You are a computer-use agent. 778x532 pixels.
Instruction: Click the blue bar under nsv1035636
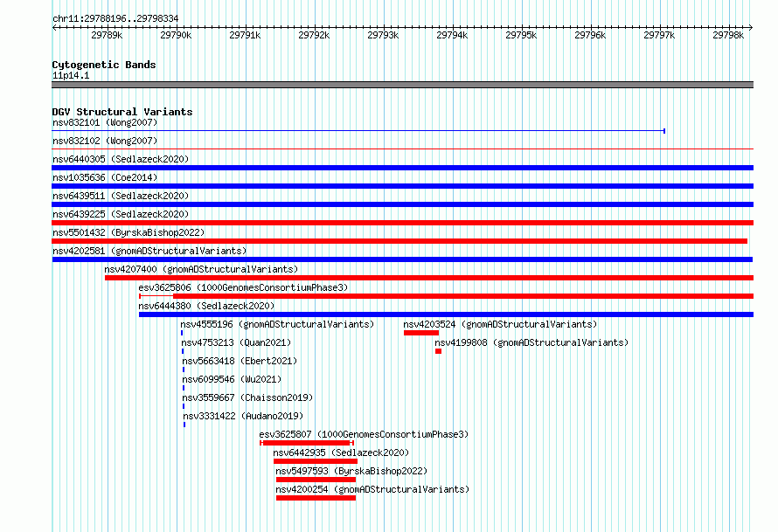(x=402, y=186)
